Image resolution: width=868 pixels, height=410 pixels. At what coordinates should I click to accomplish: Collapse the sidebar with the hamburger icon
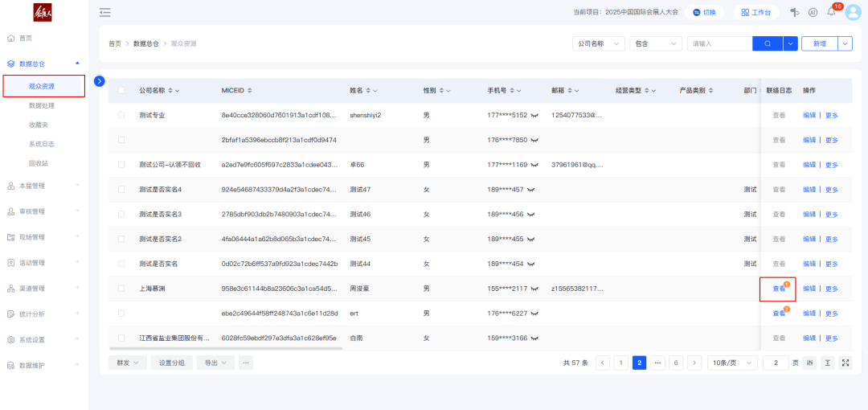pos(105,12)
